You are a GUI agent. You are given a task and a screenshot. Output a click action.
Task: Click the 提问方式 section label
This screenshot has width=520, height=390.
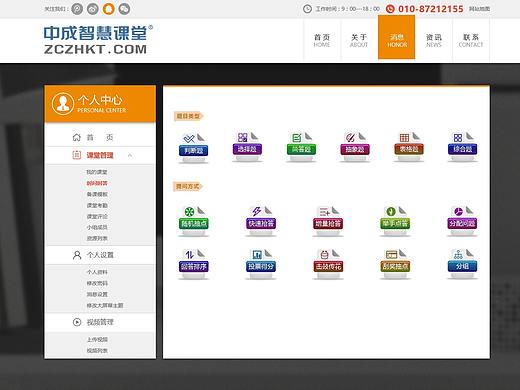pyautogui.click(x=188, y=186)
